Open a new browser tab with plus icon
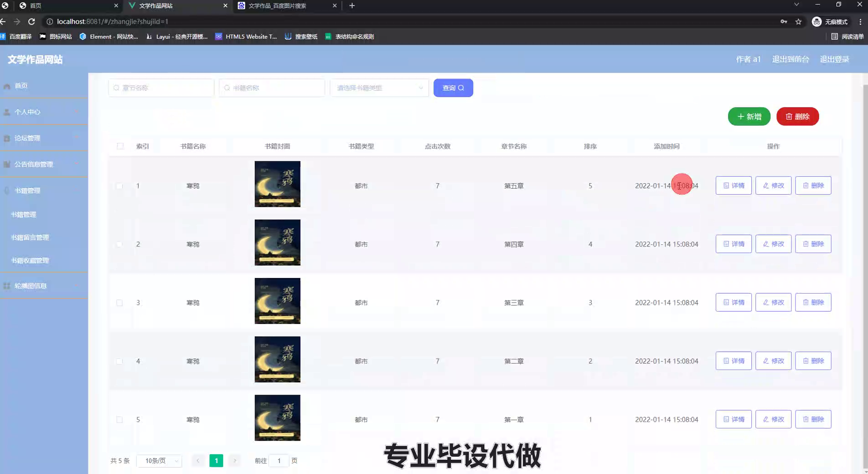The image size is (868, 474). 352,5
